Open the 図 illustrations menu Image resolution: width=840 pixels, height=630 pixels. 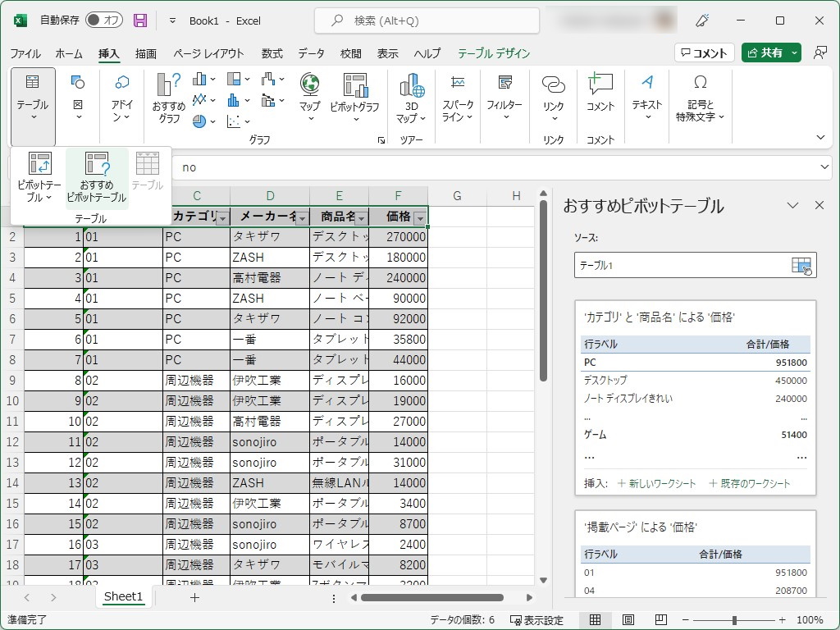pos(78,97)
